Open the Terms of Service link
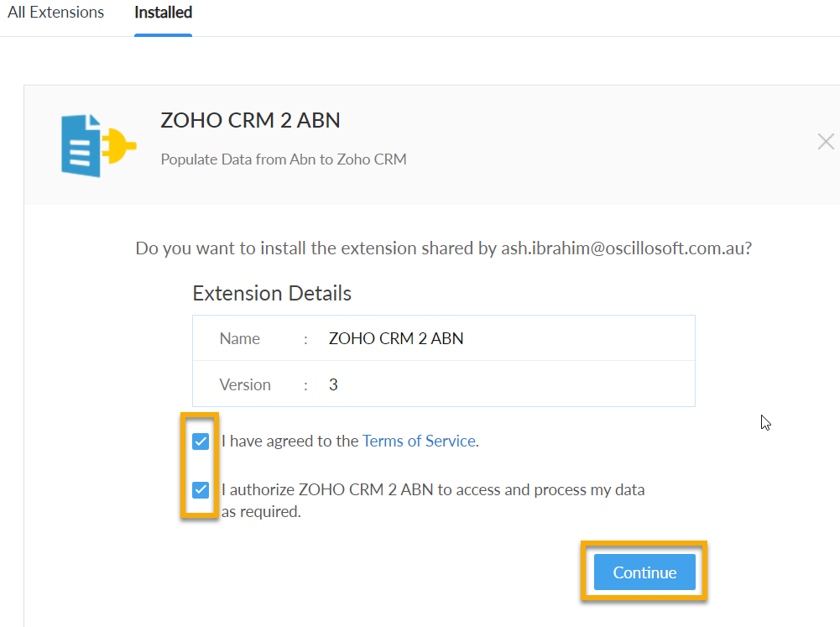Screen dimensions: 840x627 point(419,441)
